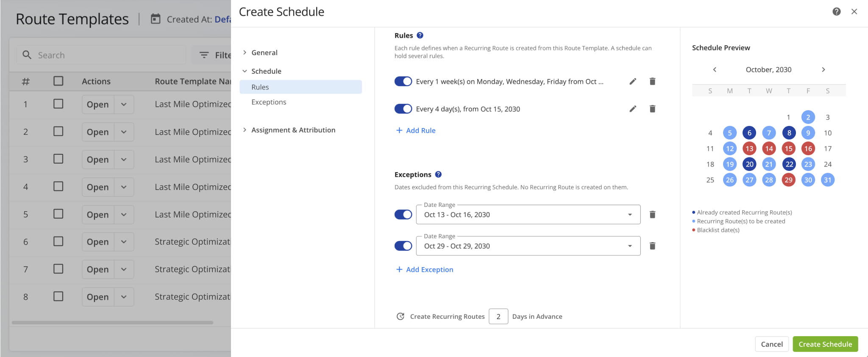Disable the Every 4 day(s) rule toggle
The width and height of the screenshot is (868, 357).
click(x=403, y=109)
